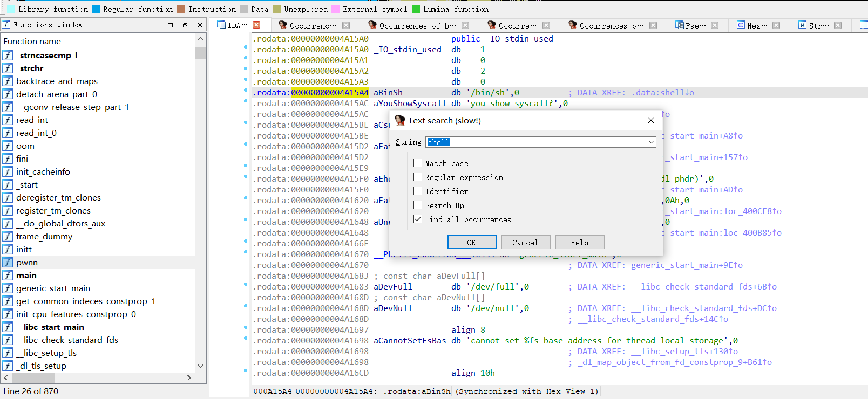
Task: Open the String search history dropdown
Action: pos(651,142)
